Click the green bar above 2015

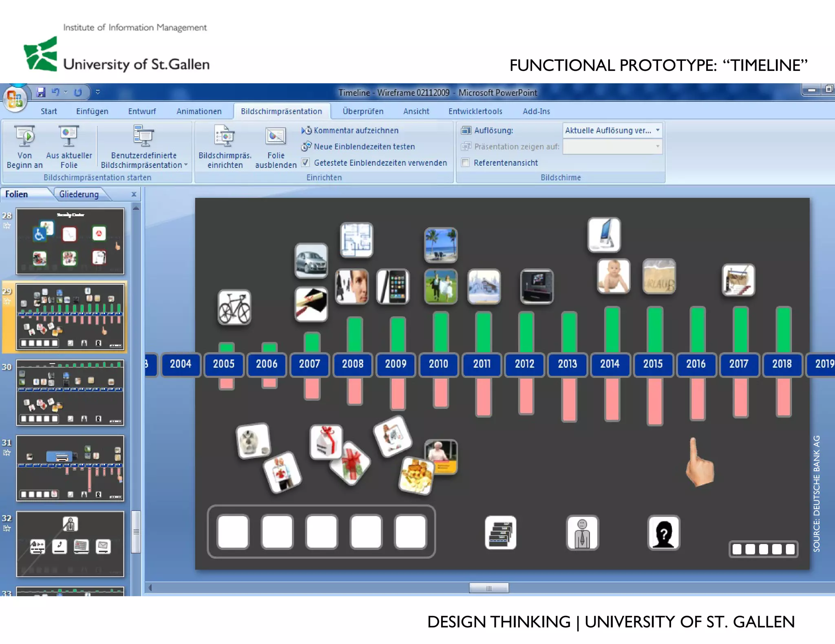(x=655, y=330)
